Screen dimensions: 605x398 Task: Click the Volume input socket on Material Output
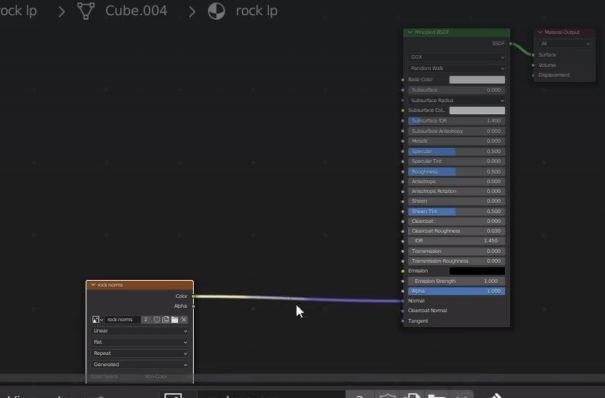click(x=534, y=65)
